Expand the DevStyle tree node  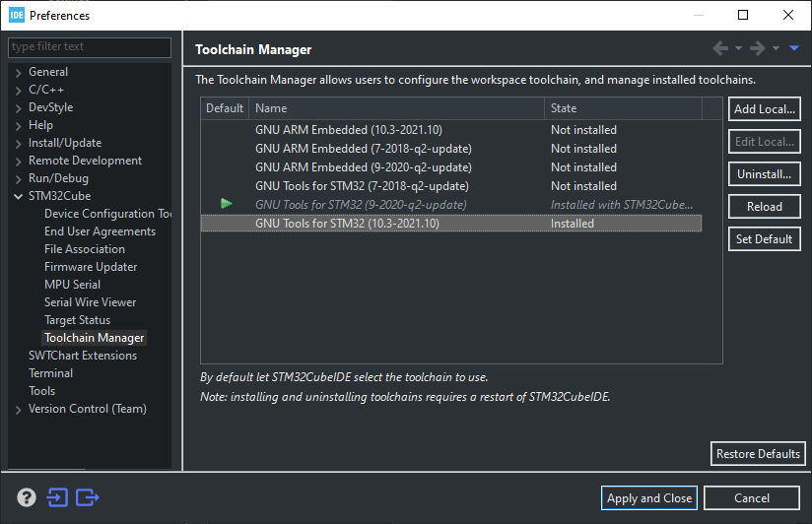coord(18,108)
